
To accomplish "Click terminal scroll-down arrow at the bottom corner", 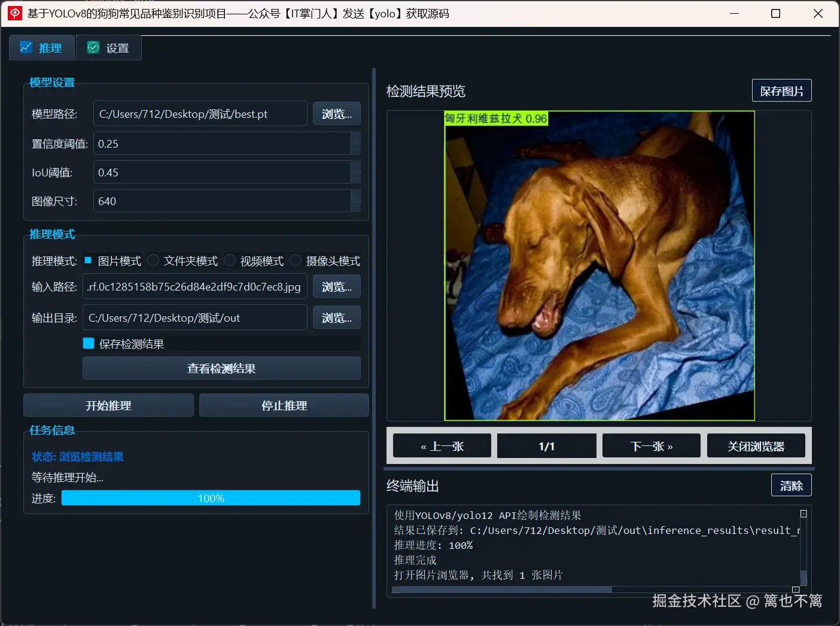I will coord(796,590).
